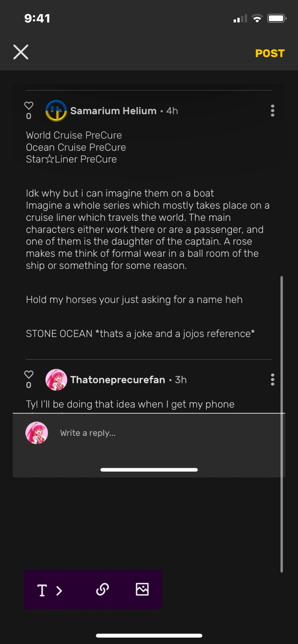This screenshot has width=298, height=644.
Task: Tap the reply panel drag handle
Action: click(x=149, y=469)
